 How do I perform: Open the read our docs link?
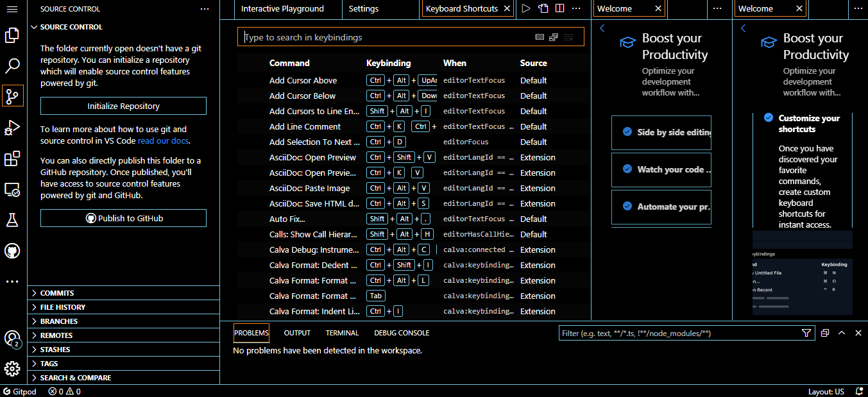tap(164, 141)
